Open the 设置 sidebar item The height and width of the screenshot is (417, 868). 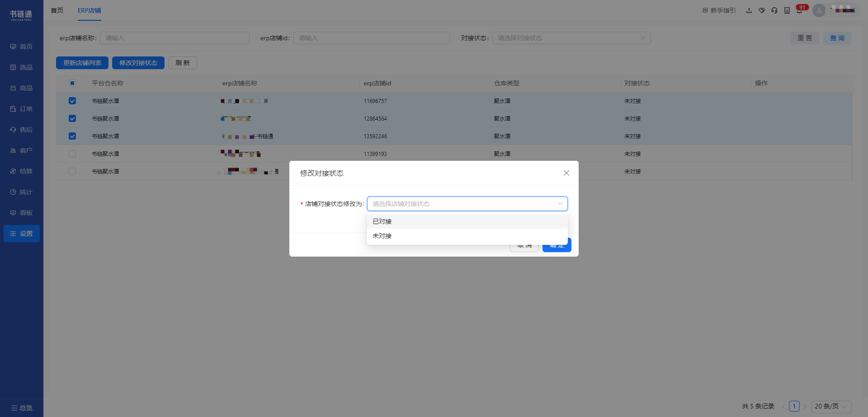22,234
